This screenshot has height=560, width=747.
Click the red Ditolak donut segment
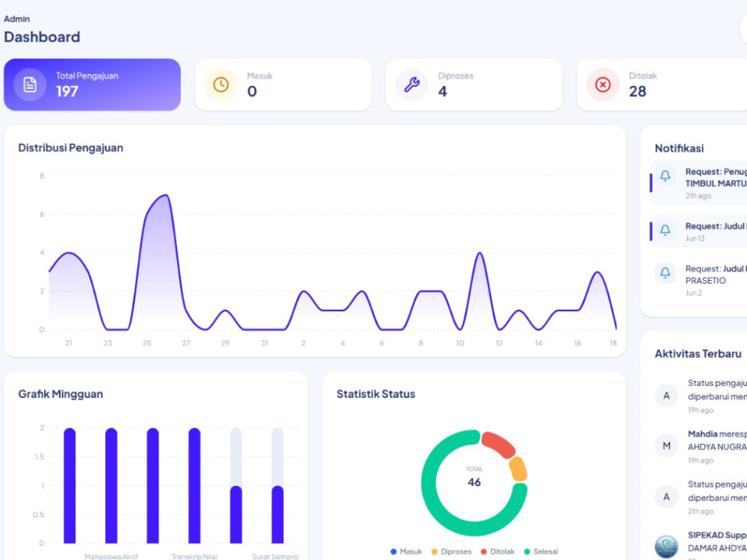click(x=499, y=444)
